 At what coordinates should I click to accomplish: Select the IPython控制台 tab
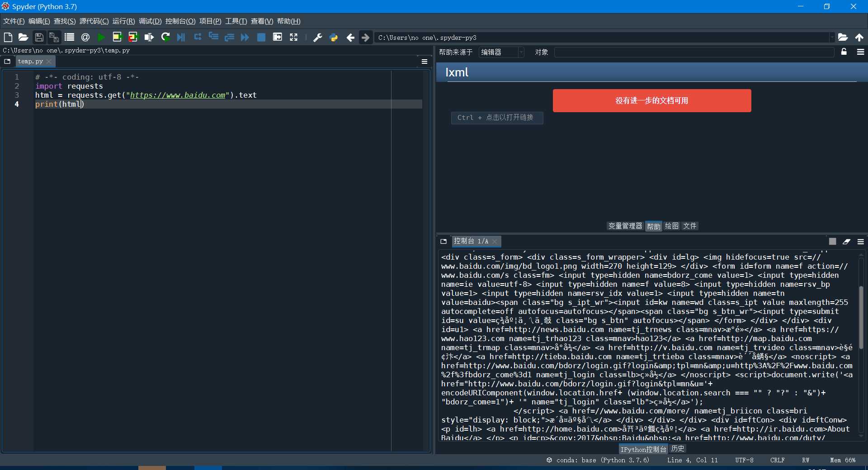643,449
